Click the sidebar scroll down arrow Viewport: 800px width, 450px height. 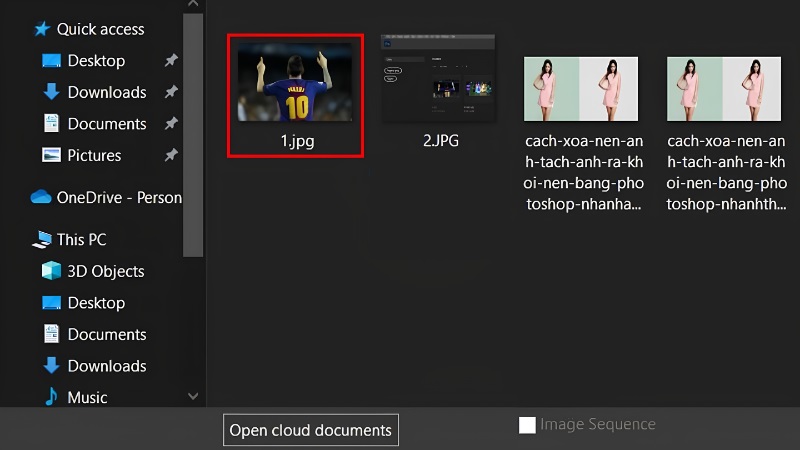click(193, 396)
